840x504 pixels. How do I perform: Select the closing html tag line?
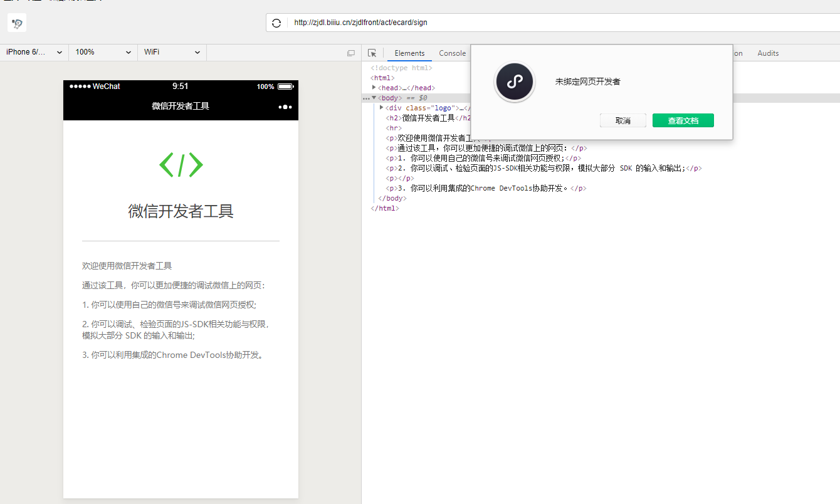click(384, 208)
